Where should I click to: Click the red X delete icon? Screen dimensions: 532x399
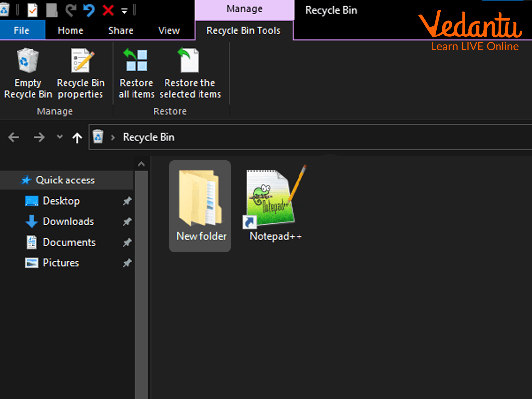pos(108,10)
